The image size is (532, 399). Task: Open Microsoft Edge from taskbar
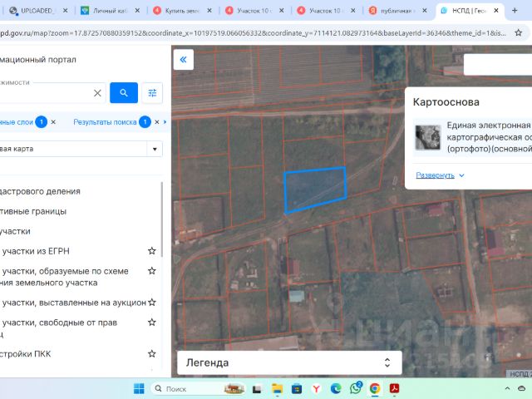336,388
